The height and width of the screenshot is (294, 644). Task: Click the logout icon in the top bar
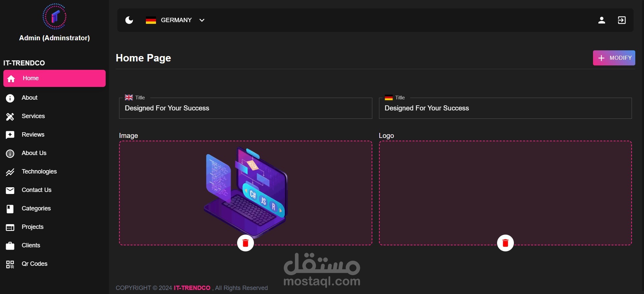coord(622,20)
